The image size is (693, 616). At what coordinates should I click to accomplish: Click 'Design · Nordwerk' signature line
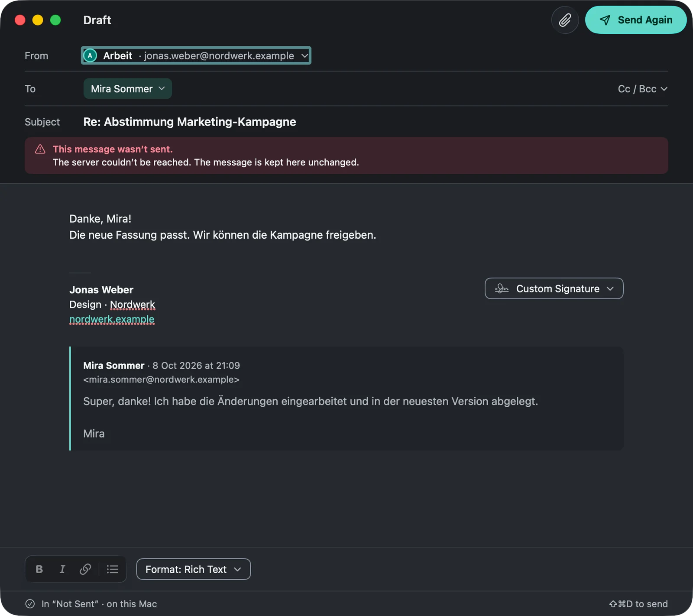[x=112, y=305]
